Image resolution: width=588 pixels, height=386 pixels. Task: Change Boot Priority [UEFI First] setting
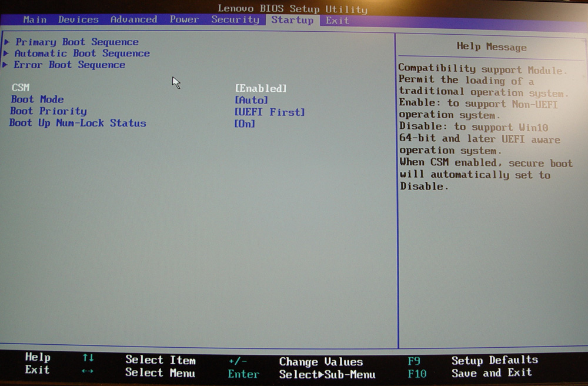(x=269, y=112)
